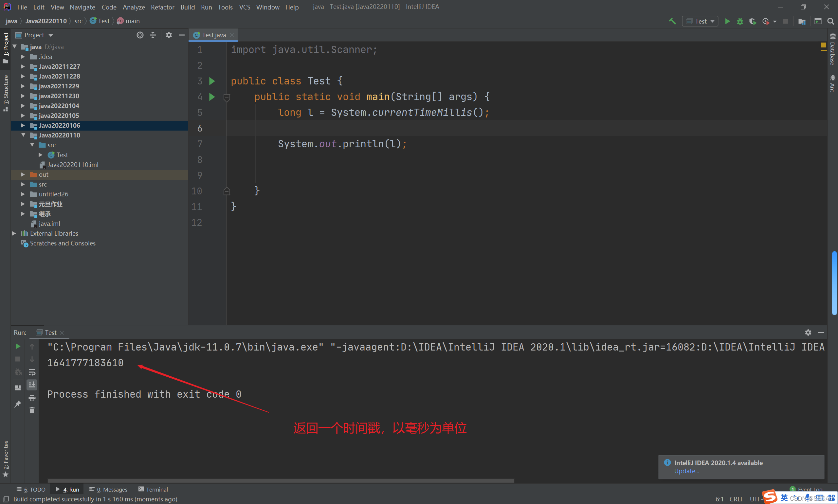Click main method in breadcrumb bar
The image size is (838, 504).
point(128,21)
